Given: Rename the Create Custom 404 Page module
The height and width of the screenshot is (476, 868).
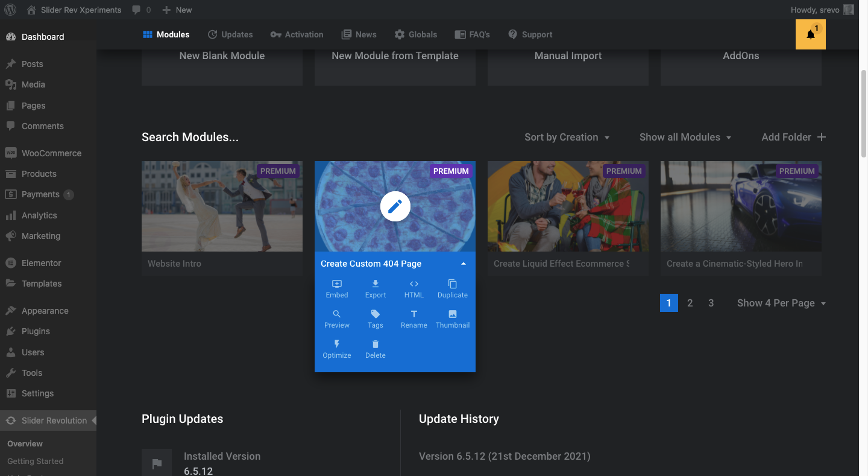Looking at the screenshot, I should point(414,319).
